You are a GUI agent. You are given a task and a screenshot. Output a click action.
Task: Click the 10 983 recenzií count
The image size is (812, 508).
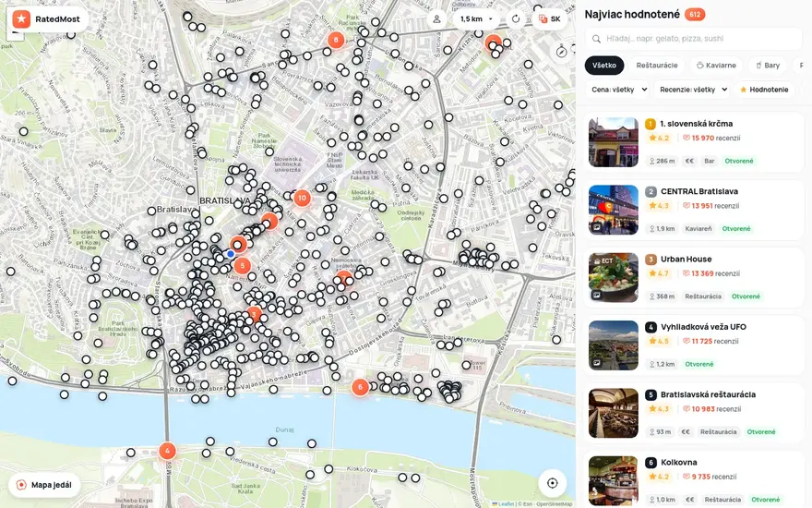coord(711,409)
